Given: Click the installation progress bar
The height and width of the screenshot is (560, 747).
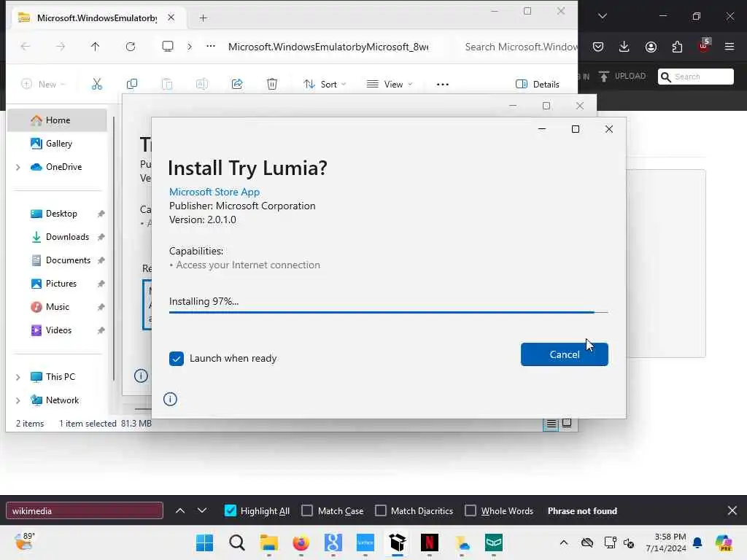Looking at the screenshot, I should tap(388, 312).
